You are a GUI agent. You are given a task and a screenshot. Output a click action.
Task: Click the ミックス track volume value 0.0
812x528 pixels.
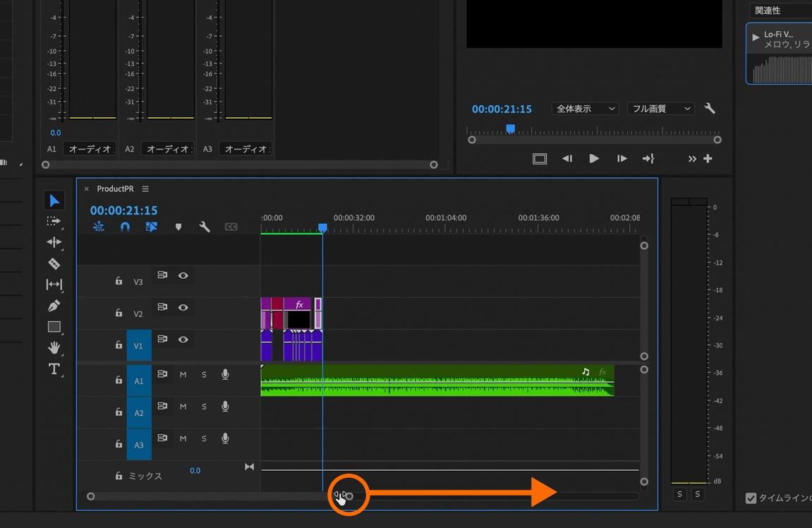tap(195, 471)
